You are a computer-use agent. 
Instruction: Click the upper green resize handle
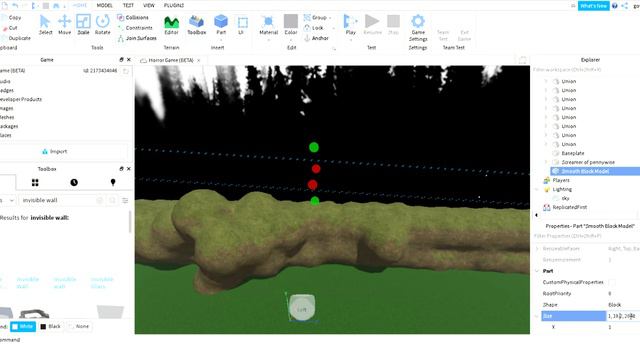313,147
